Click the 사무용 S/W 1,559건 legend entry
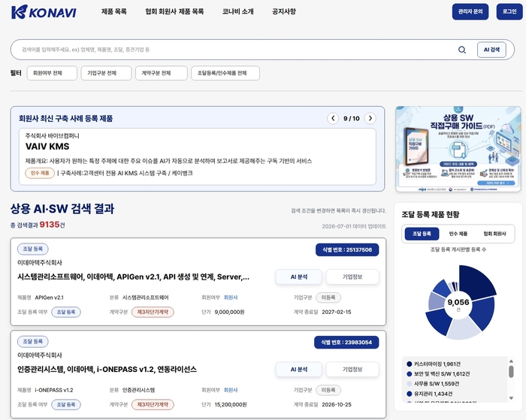 (x=433, y=384)
